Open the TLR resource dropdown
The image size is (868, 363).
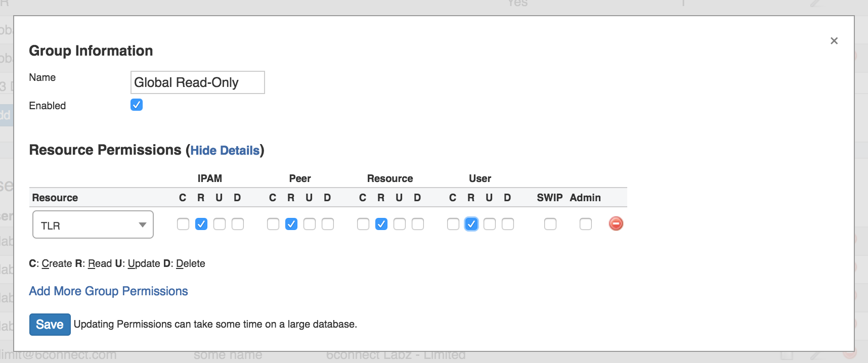point(93,224)
